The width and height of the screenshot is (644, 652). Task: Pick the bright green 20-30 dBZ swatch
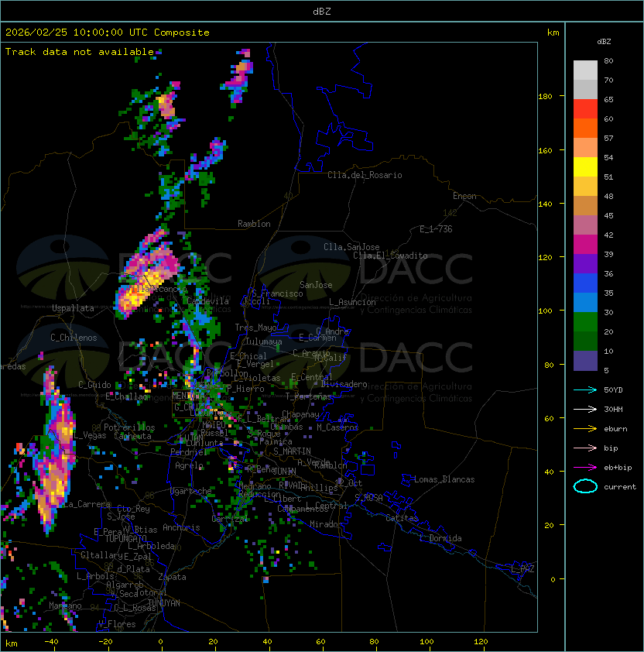585,322
